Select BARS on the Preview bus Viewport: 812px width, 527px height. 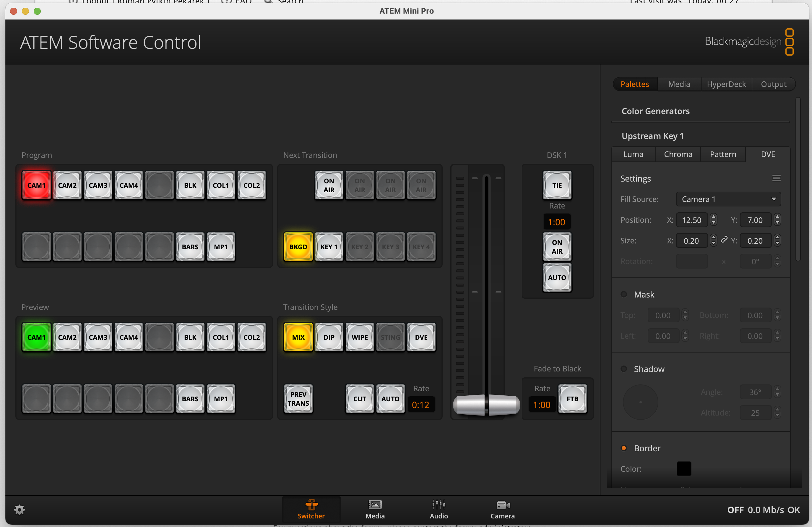190,399
